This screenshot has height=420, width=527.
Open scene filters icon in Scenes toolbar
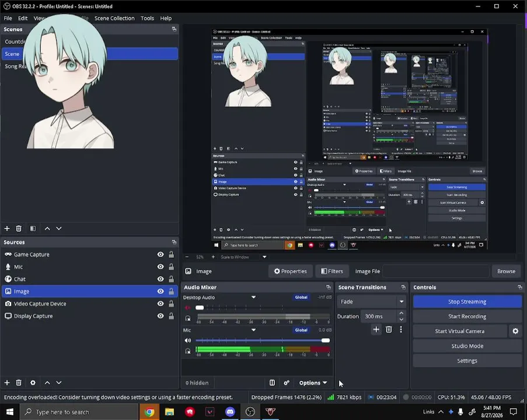33,229
